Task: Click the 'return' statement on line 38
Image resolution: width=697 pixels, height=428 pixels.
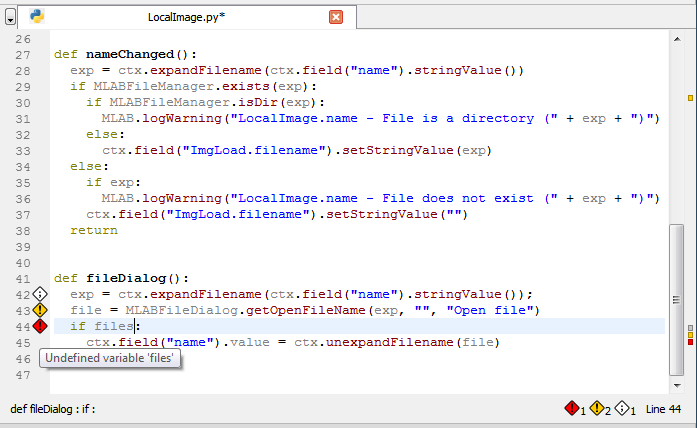Action: pyautogui.click(x=94, y=230)
